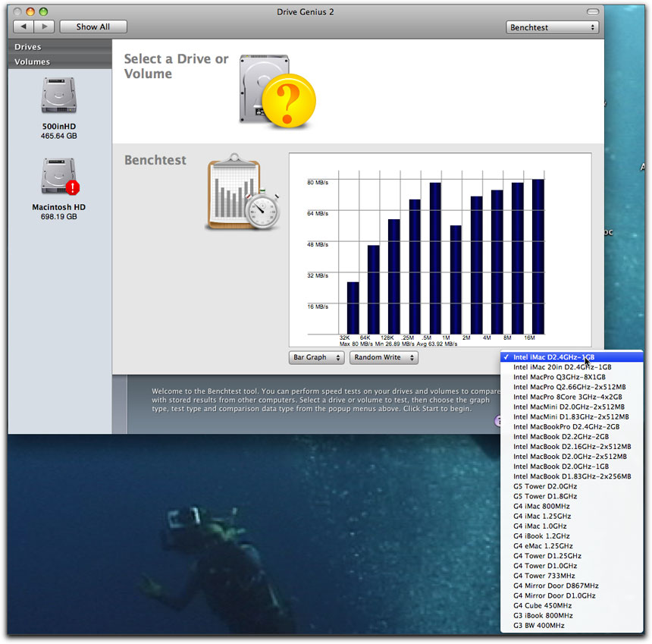
Task: Choose G3 BW 400MHz
Action: pos(572,626)
